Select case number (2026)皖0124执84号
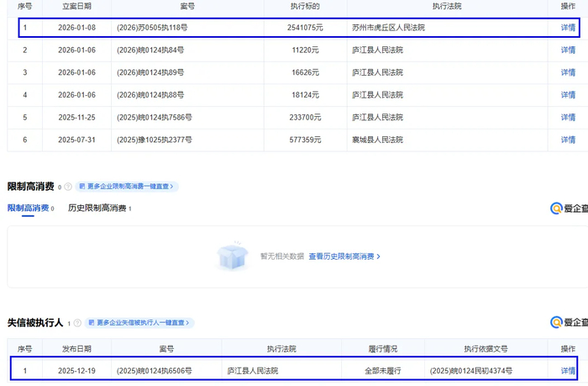Image resolution: width=588 pixels, height=386 pixels. tap(150, 50)
